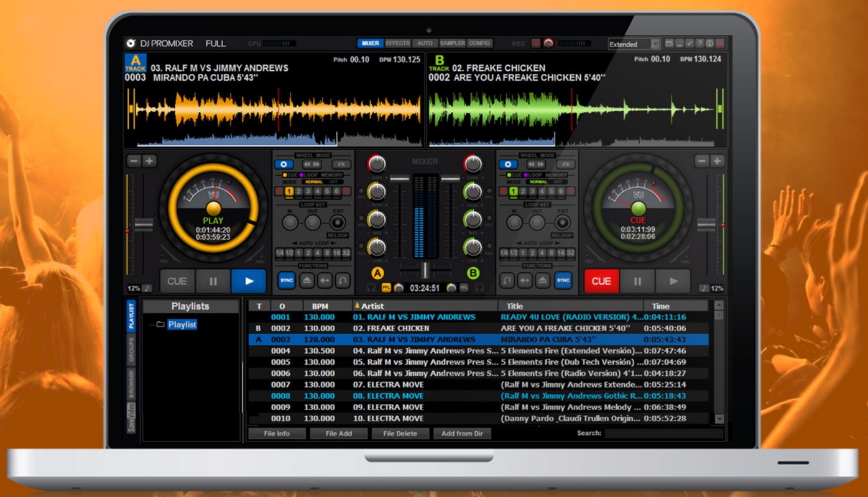Click the Search input field
Screen dimensions: 868x497
tap(663, 434)
